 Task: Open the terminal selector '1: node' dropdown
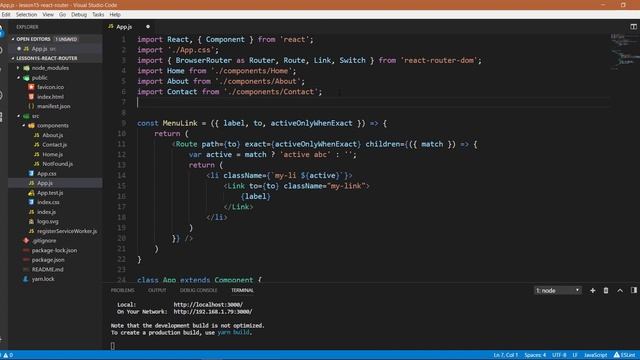click(558, 290)
